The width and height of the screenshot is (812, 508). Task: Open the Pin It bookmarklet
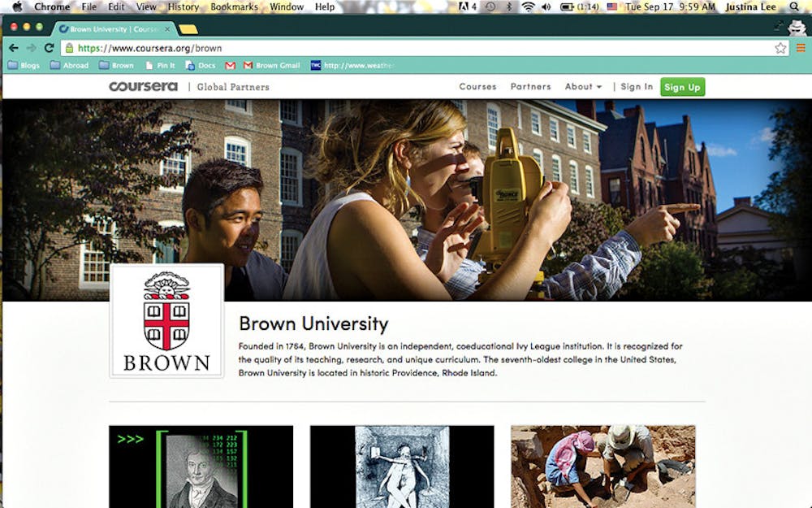click(160, 65)
